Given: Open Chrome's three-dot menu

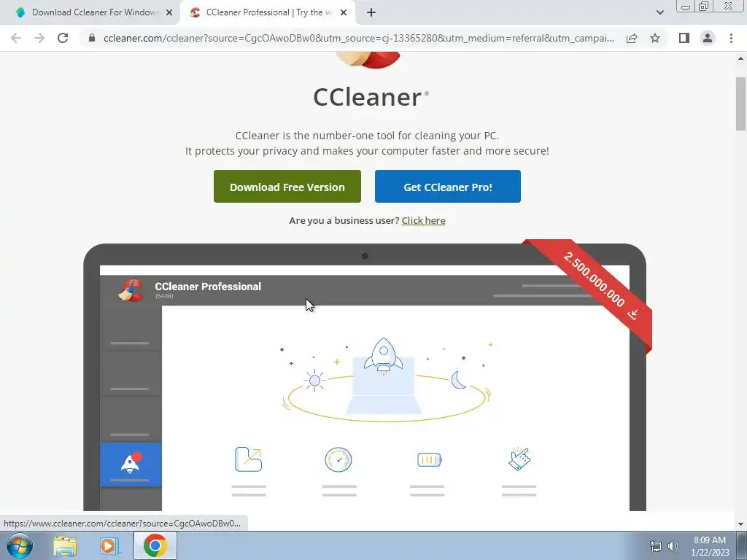Looking at the screenshot, I should pos(731,38).
